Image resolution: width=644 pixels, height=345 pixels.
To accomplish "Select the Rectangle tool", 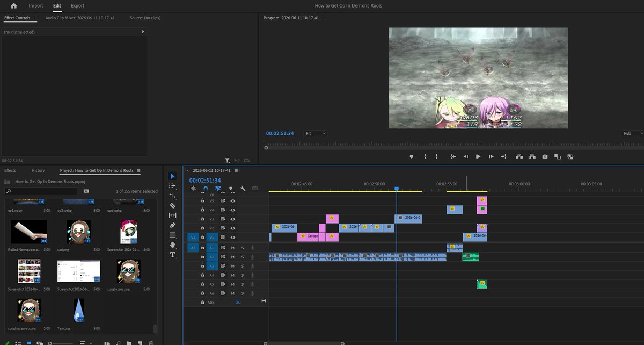I will [172, 235].
